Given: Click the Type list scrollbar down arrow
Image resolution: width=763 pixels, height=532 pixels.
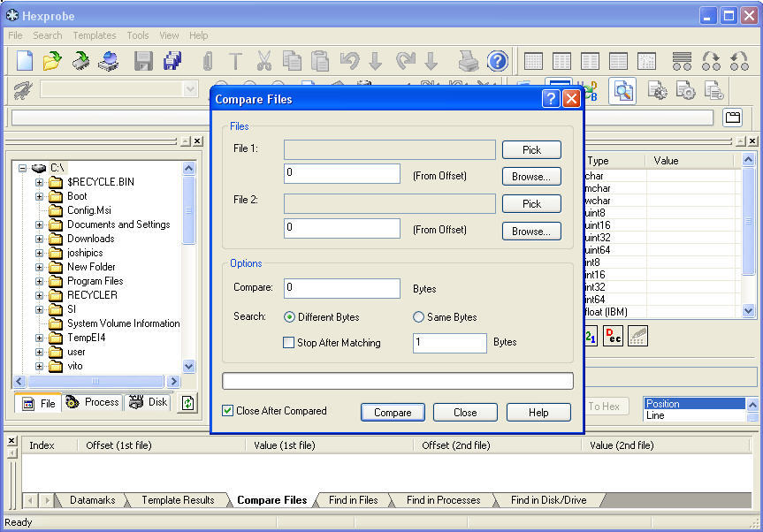Looking at the screenshot, I should (x=748, y=310).
